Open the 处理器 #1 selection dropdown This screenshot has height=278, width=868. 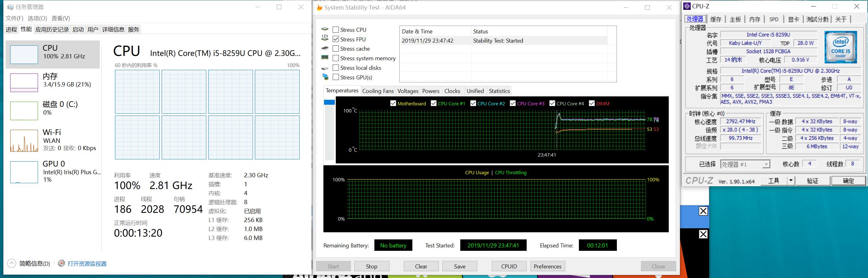coord(765,164)
